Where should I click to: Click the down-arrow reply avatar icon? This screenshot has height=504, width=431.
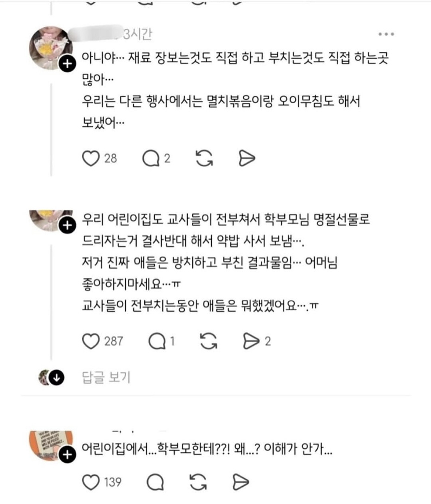pos(56,378)
